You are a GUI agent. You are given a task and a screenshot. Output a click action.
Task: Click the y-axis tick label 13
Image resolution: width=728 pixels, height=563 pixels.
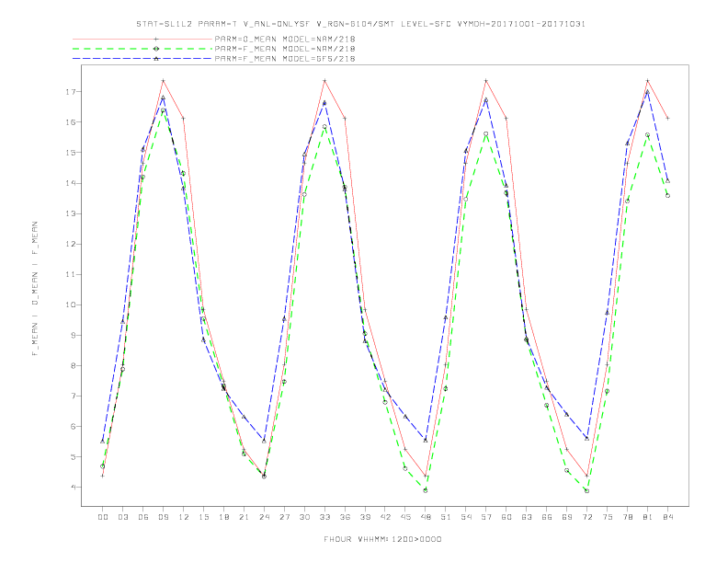(x=70, y=213)
